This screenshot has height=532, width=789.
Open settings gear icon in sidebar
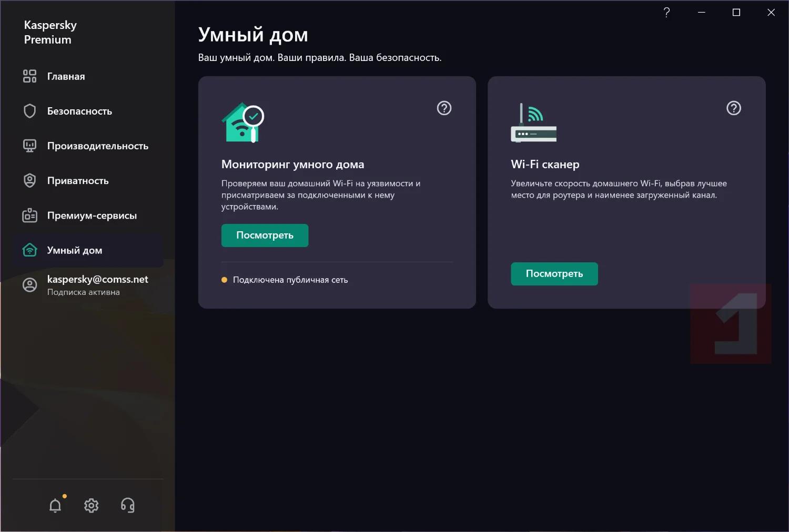pyautogui.click(x=92, y=506)
